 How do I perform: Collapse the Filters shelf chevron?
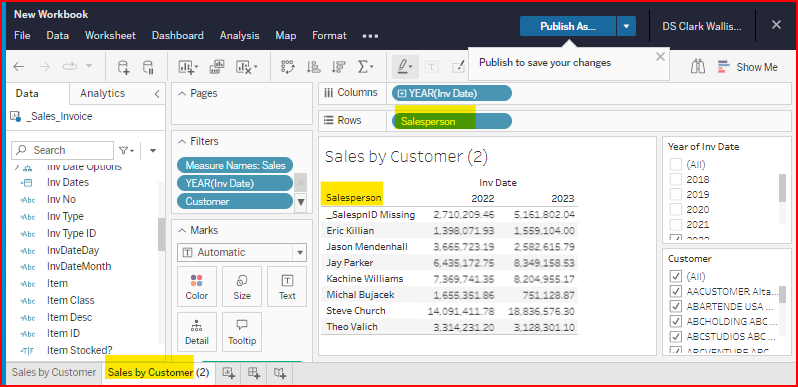coord(182,142)
